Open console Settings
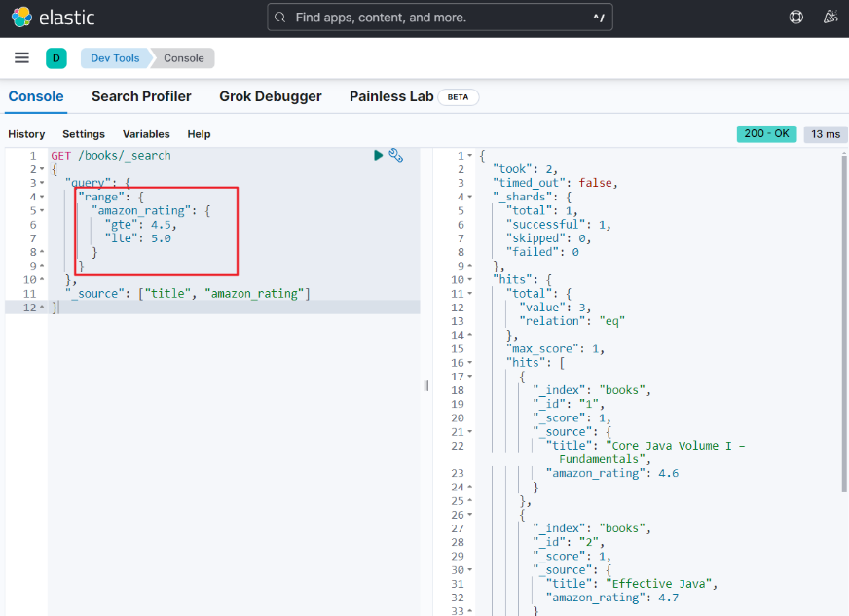849x616 pixels. [84, 134]
